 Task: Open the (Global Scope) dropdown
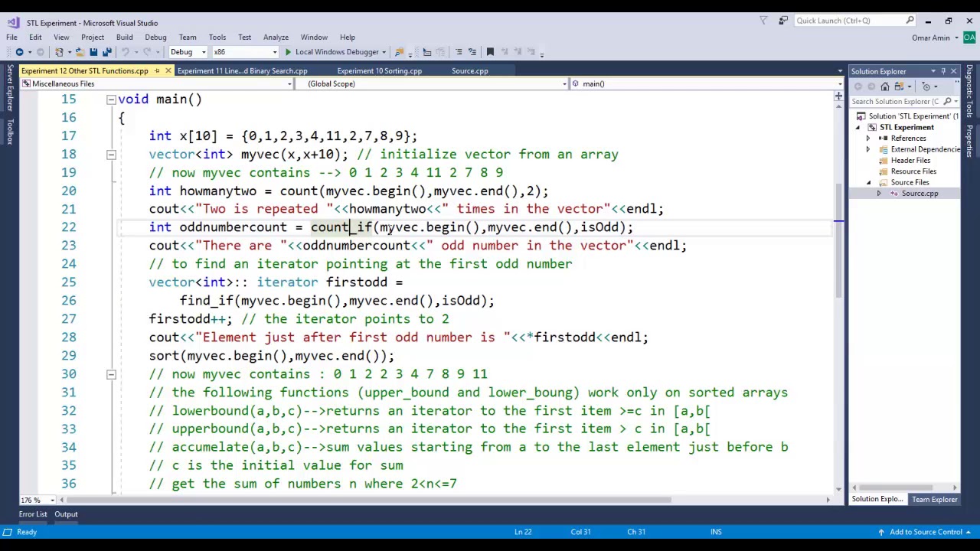click(564, 84)
